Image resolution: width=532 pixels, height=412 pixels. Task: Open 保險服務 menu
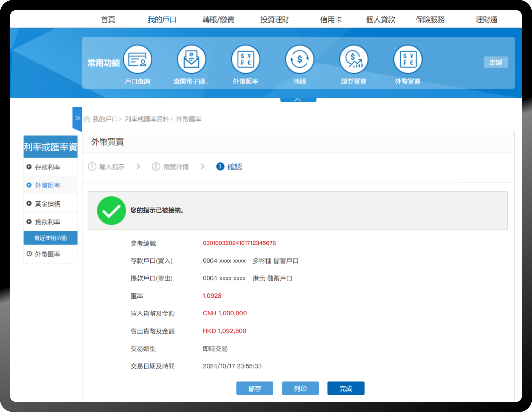click(x=430, y=20)
